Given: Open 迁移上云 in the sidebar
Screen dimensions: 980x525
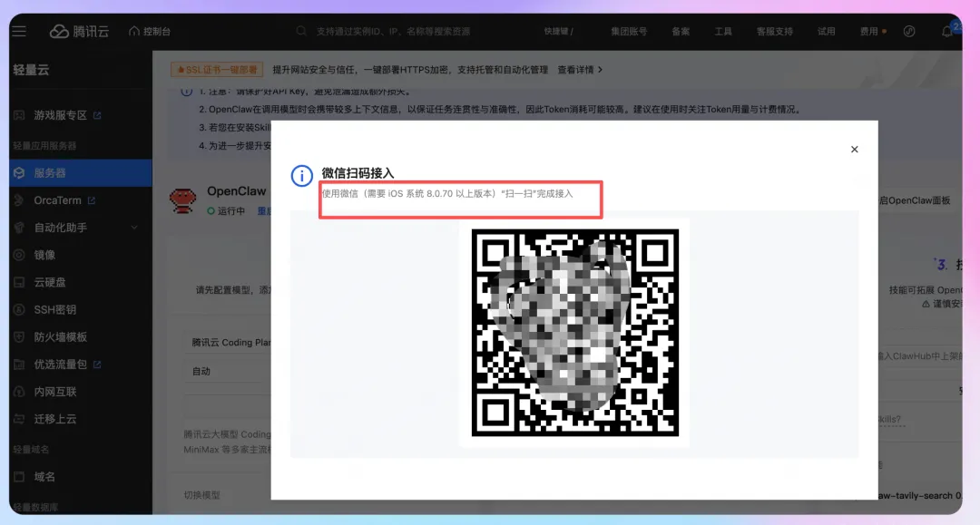Looking at the screenshot, I should click(55, 419).
